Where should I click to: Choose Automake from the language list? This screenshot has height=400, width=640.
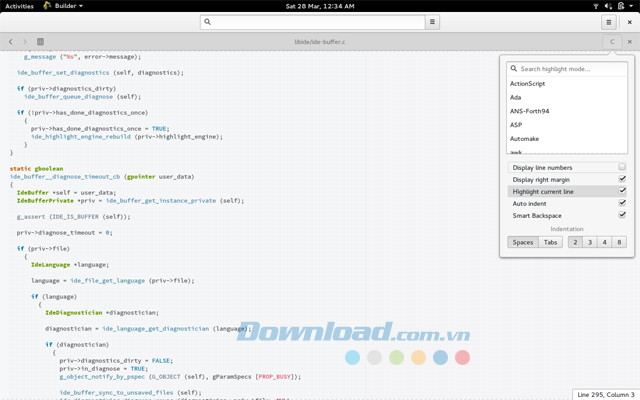coord(526,138)
